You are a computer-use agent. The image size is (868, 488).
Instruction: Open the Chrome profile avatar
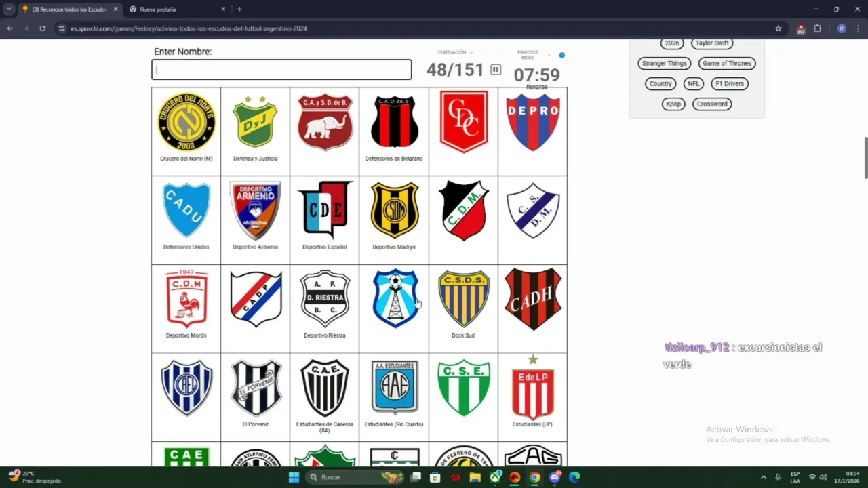(x=842, y=28)
